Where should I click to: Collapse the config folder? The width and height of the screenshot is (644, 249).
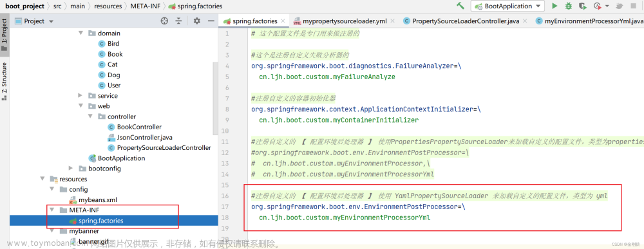pyautogui.click(x=52, y=189)
